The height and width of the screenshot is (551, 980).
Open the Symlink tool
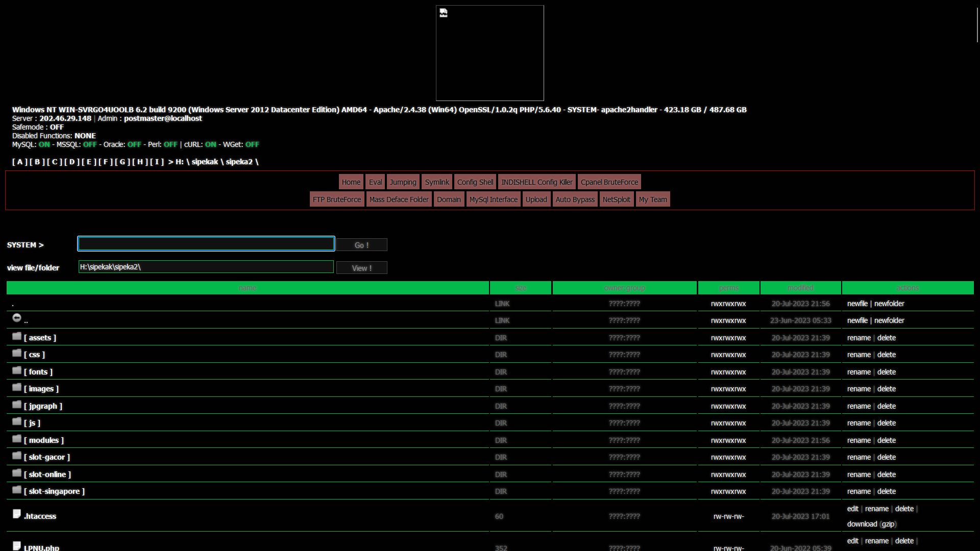[437, 182]
